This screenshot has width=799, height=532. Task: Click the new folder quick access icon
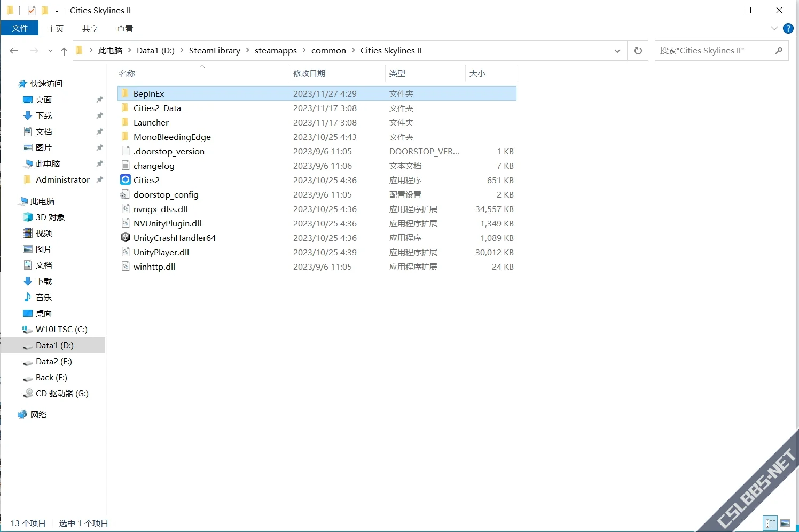click(x=45, y=10)
